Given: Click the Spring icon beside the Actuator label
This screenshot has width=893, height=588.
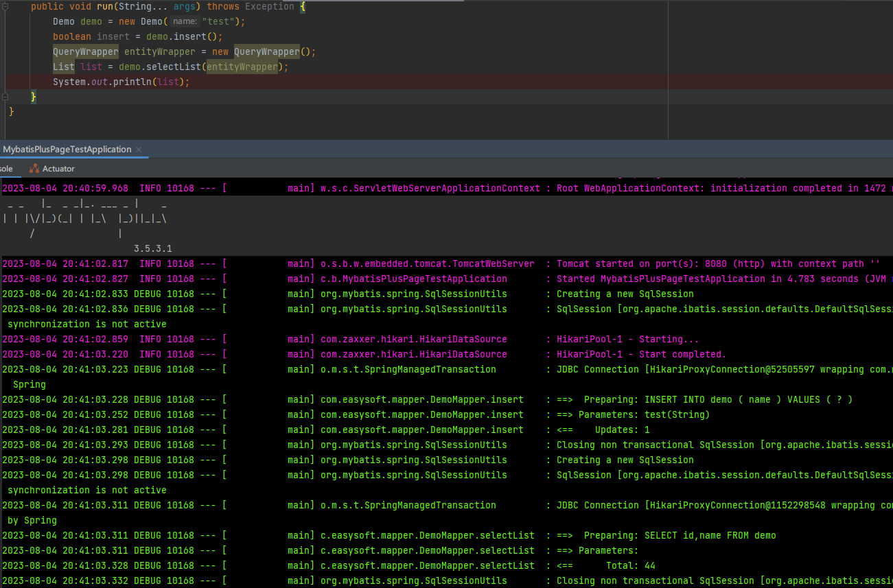Looking at the screenshot, I should tap(33, 168).
